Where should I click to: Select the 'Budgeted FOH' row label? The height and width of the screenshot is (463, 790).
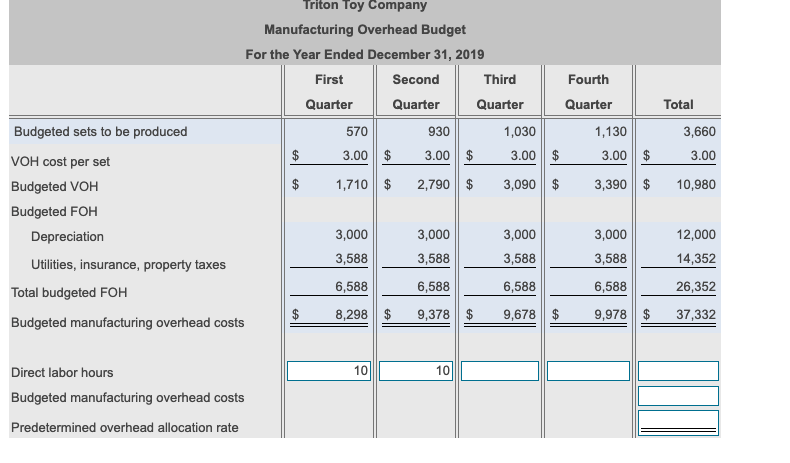coord(54,212)
